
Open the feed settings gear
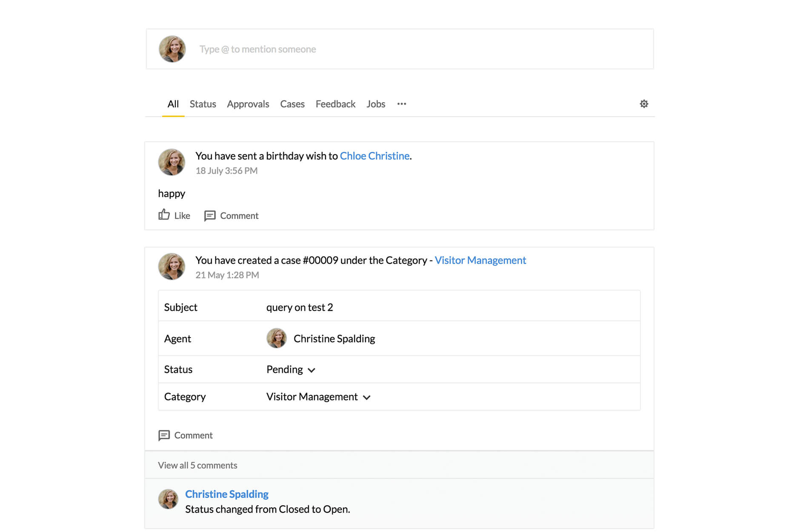coord(643,103)
